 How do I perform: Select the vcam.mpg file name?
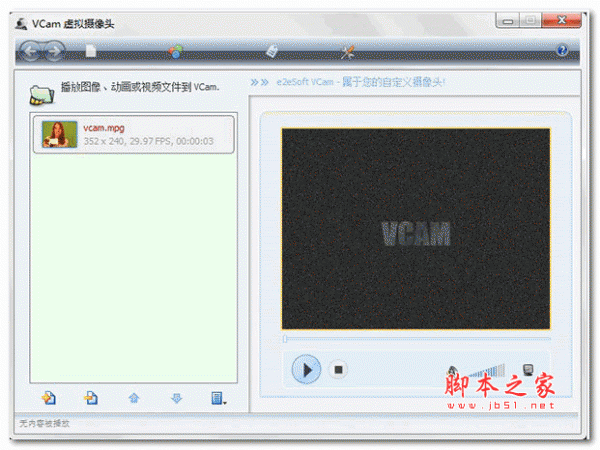click(x=104, y=128)
